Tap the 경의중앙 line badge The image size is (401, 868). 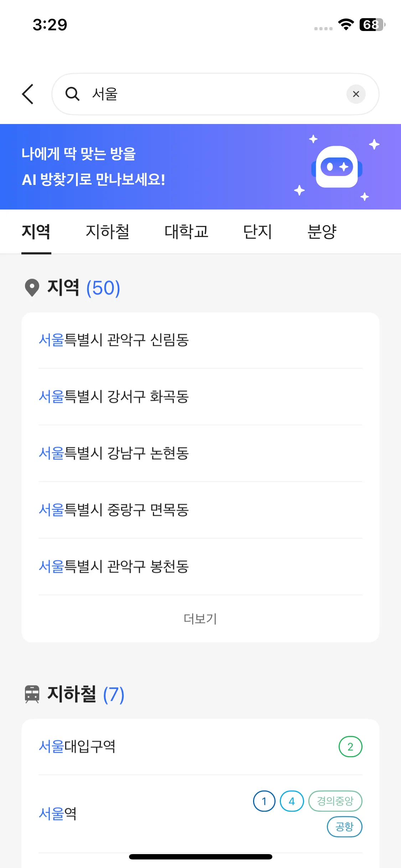pos(335,801)
